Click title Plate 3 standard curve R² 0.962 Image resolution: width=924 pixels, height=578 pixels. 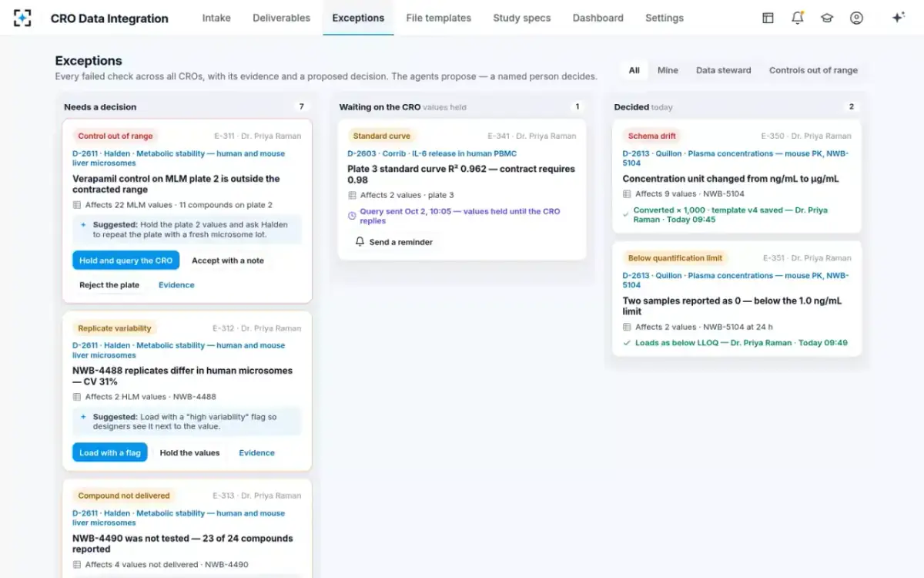point(461,174)
